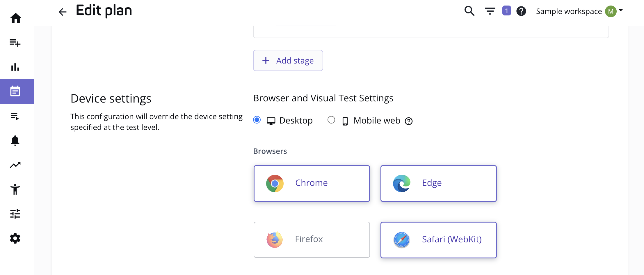Click the Browsers section label

pos(270,151)
